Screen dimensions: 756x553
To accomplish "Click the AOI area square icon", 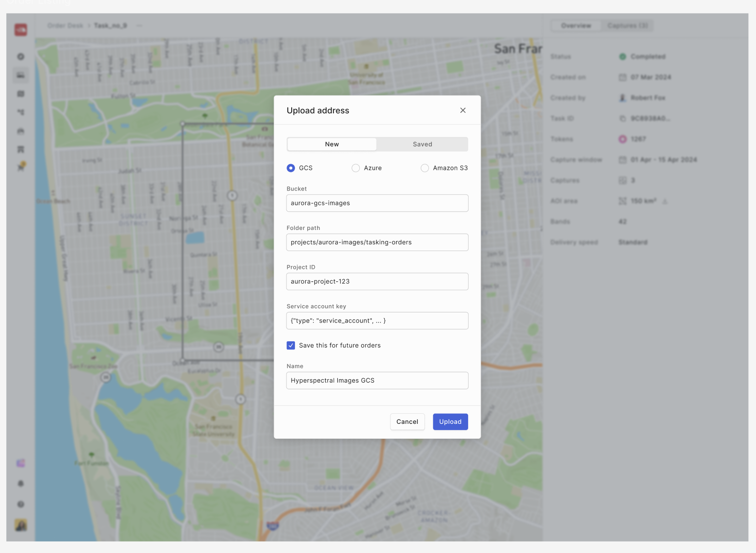I will click(623, 201).
